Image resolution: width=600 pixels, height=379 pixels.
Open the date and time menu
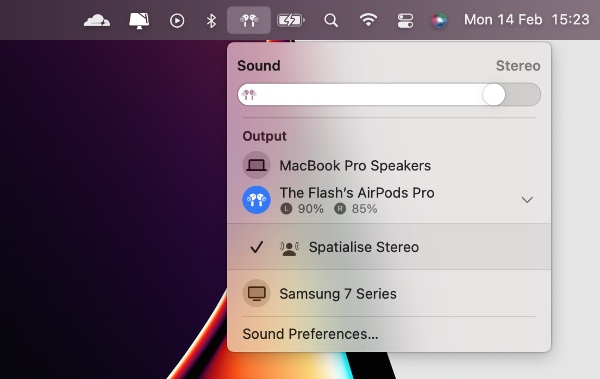coord(527,20)
